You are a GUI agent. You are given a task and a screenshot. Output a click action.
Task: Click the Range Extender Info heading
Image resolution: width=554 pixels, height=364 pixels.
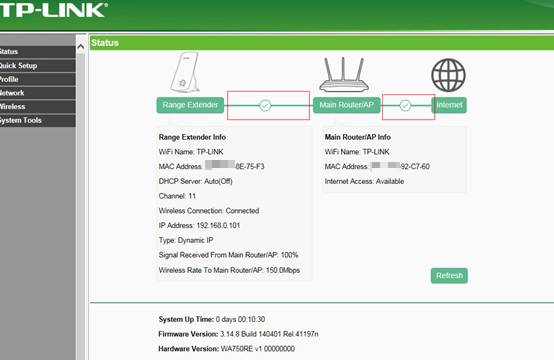[192, 137]
